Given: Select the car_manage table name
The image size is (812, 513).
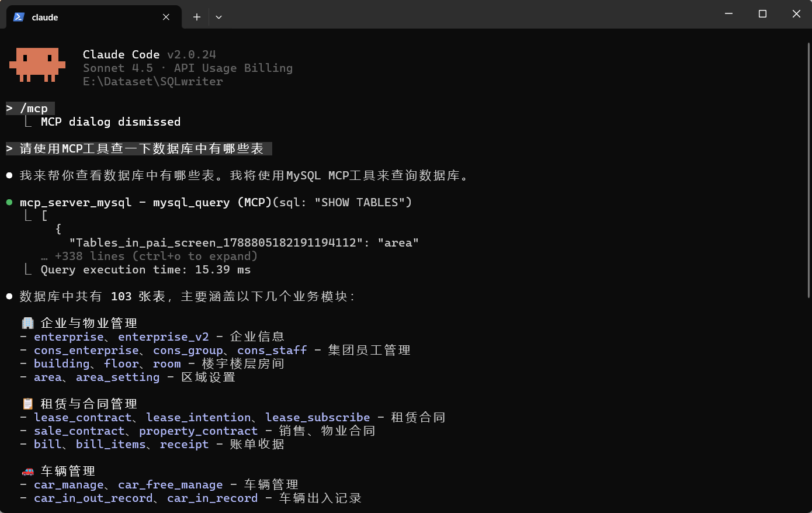Looking at the screenshot, I should click(68, 484).
